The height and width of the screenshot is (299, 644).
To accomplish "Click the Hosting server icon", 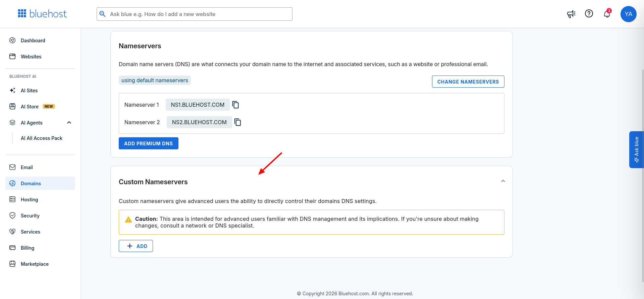I will pyautogui.click(x=12, y=199).
